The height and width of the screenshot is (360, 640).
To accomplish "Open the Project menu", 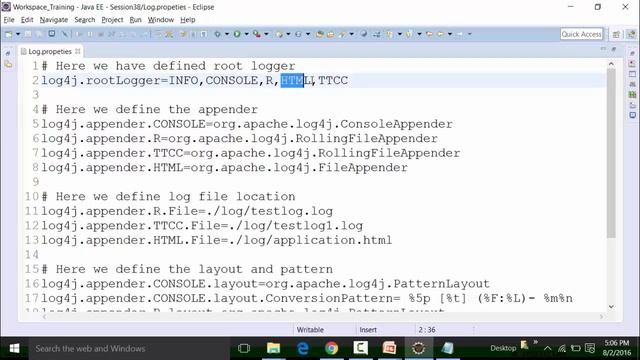I will coord(112,20).
